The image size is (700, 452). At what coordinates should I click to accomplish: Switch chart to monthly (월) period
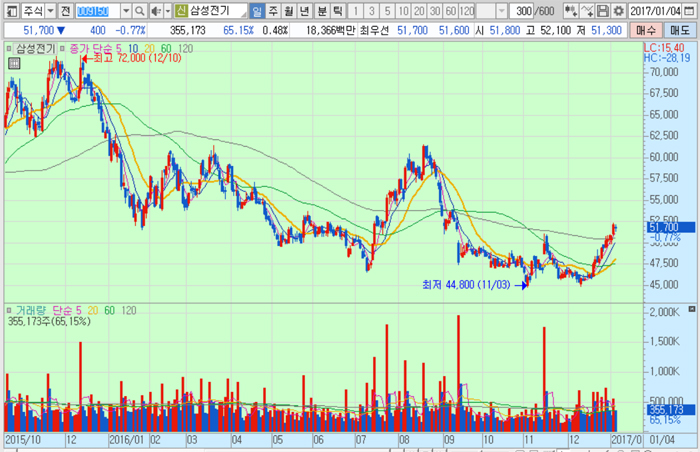point(290,11)
